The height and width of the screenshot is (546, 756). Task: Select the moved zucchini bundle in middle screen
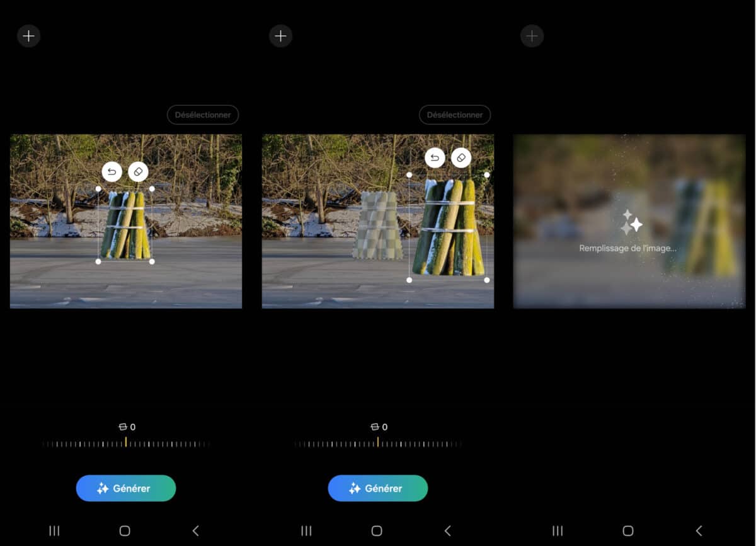[448, 228]
